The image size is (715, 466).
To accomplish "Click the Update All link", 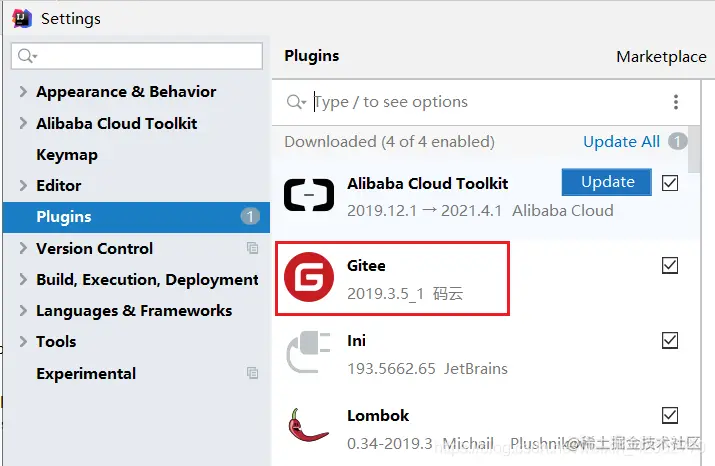I will point(621,142).
